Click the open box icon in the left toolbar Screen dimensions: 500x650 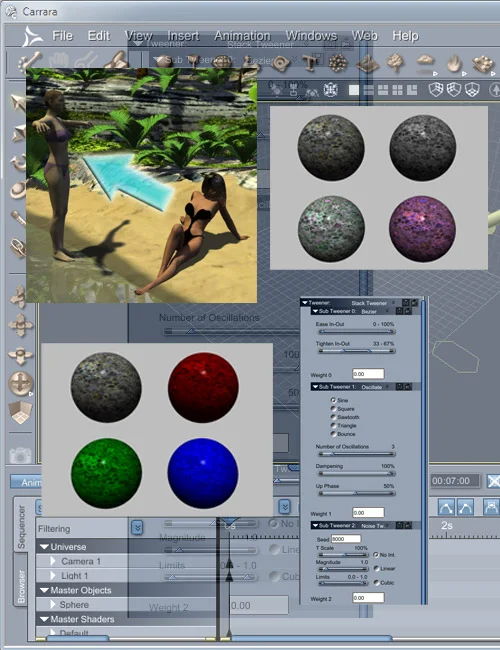20,412
